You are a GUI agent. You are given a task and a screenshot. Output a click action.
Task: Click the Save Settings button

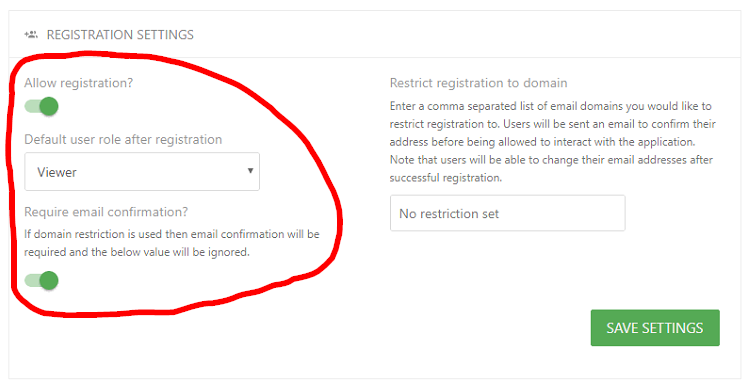(655, 328)
